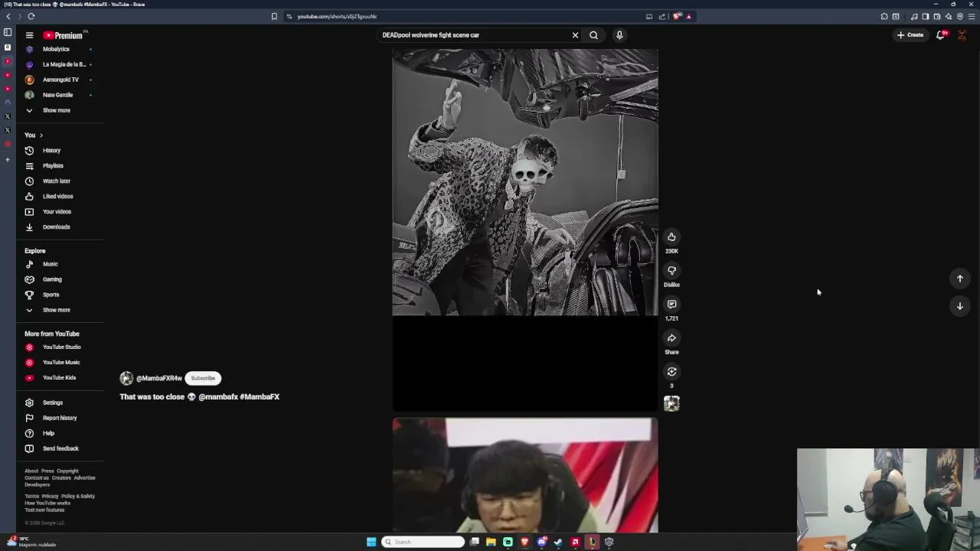Subscribe to @MambaFXR4w
The width and height of the screenshot is (980, 551).
pyautogui.click(x=203, y=378)
